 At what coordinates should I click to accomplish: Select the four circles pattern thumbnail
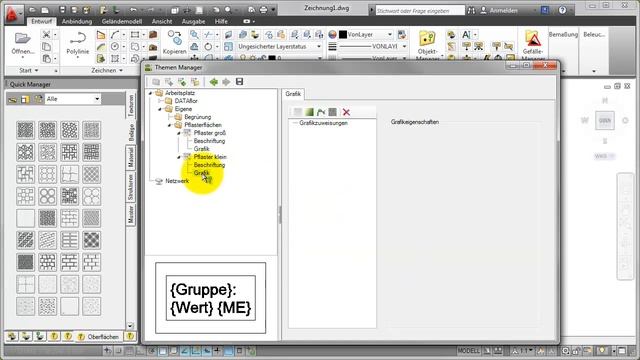point(47,196)
